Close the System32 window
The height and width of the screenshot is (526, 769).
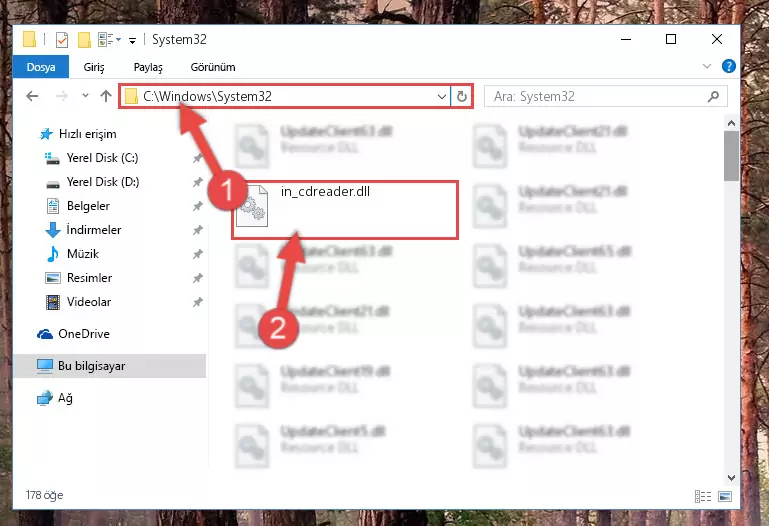click(717, 39)
